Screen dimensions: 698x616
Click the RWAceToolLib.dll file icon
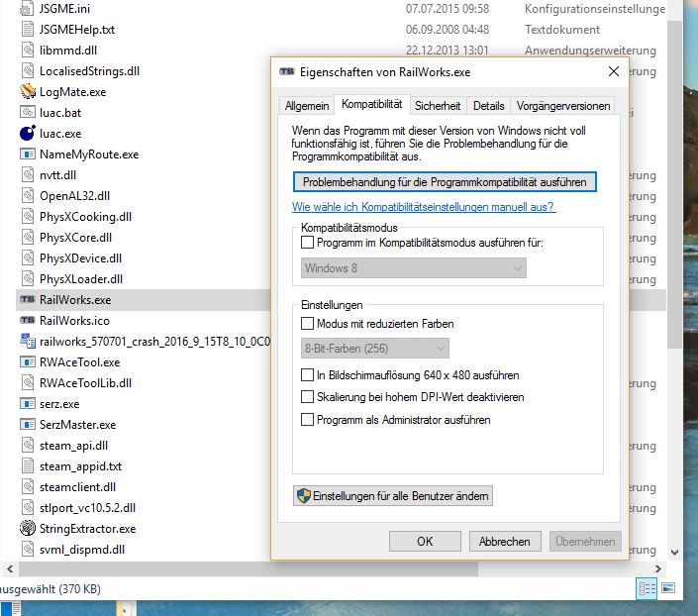27,382
